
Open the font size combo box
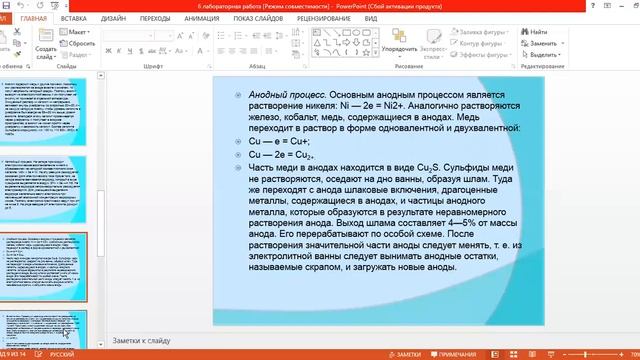[x=164, y=36]
